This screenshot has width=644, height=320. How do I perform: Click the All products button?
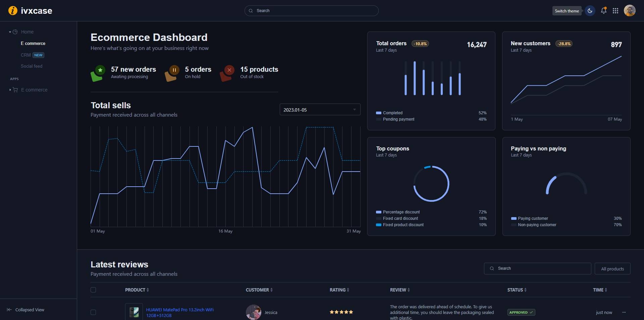612,269
